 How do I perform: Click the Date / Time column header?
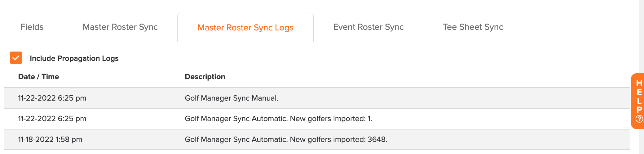point(38,77)
